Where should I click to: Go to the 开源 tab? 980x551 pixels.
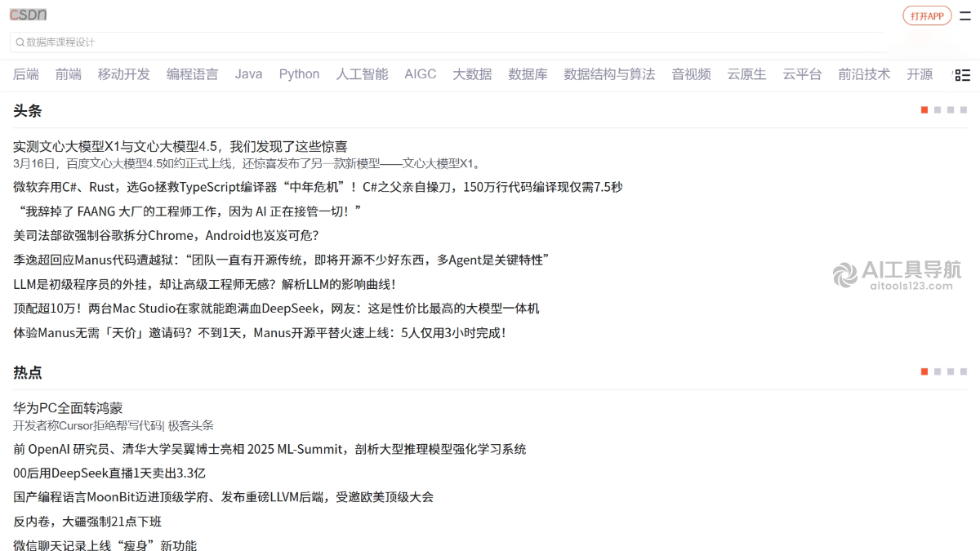click(x=920, y=74)
